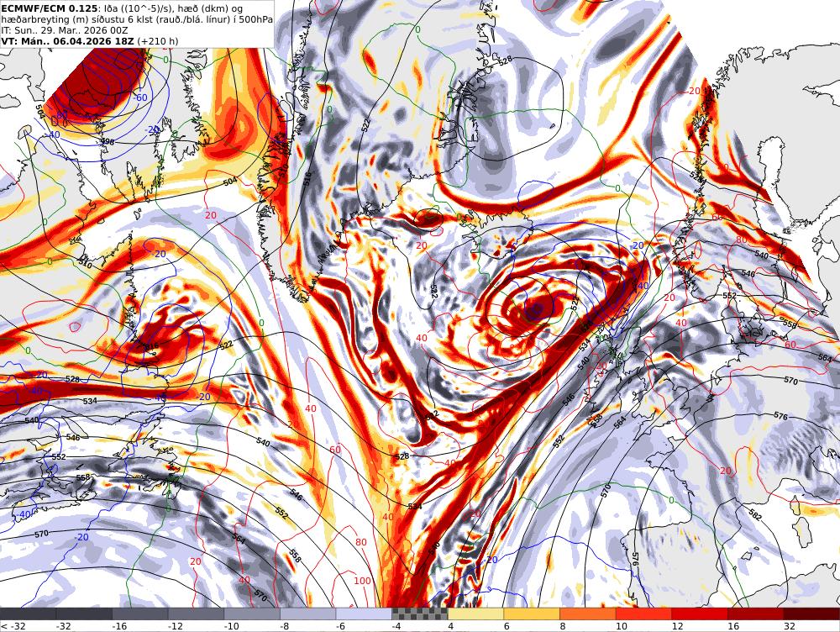
Task: Select the legend swatch between -32 and -16
Action: pos(84,614)
